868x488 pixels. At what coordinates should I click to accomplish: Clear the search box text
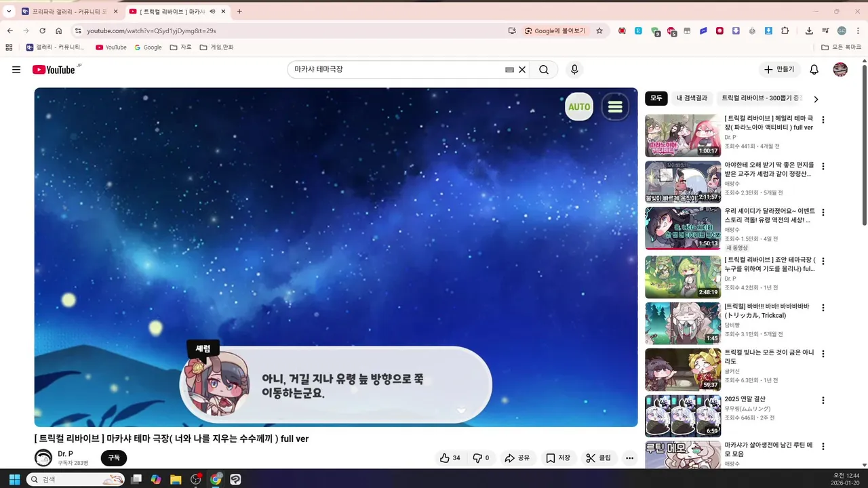pyautogui.click(x=522, y=70)
